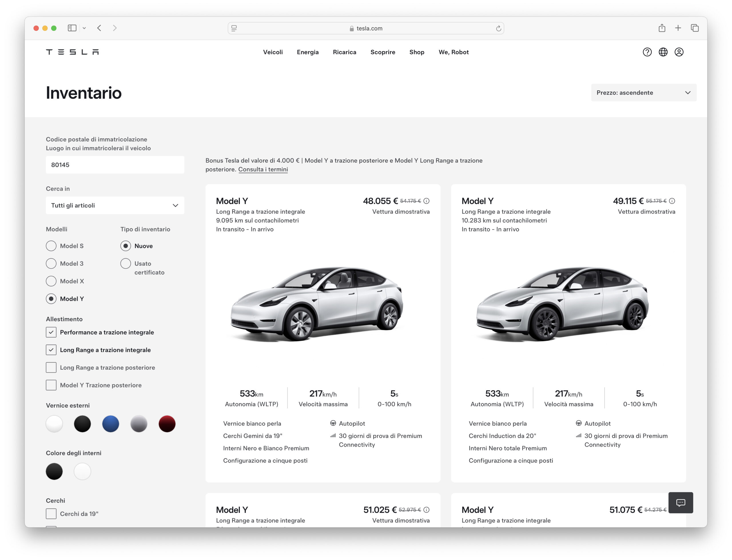Image resolution: width=732 pixels, height=560 pixels.
Task: Show price info for 48.055 € Model Y
Action: [426, 201]
